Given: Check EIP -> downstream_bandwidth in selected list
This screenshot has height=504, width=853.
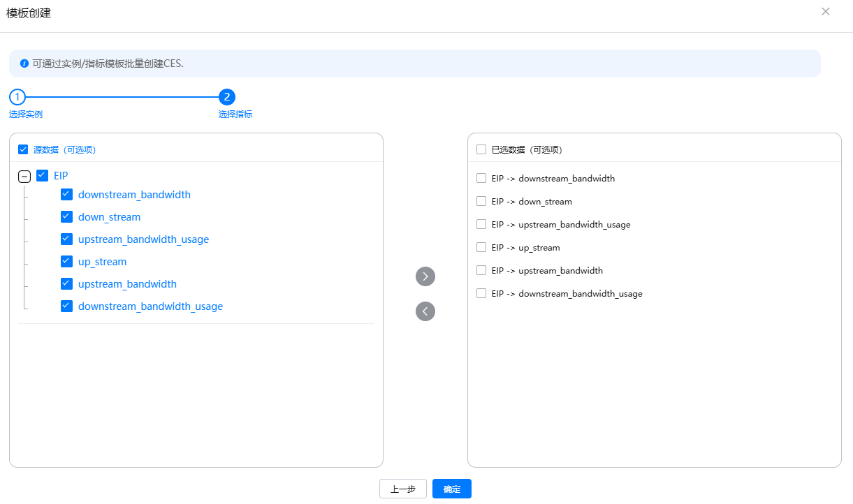Looking at the screenshot, I should [481, 179].
